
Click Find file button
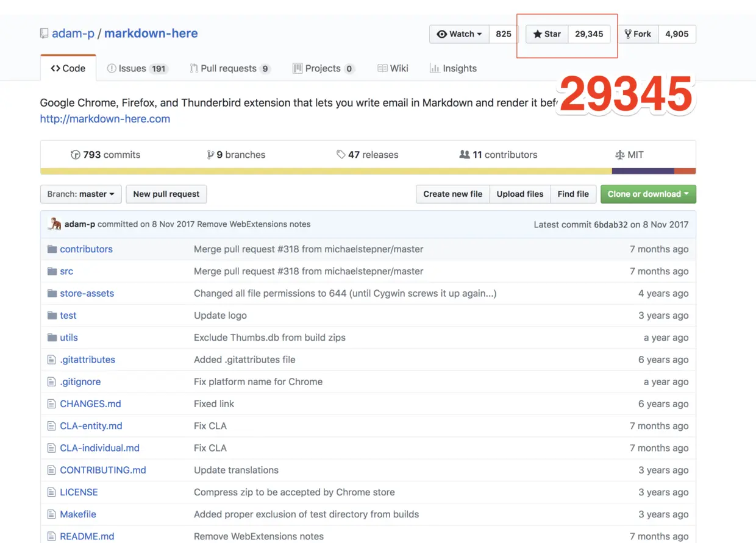tap(573, 194)
